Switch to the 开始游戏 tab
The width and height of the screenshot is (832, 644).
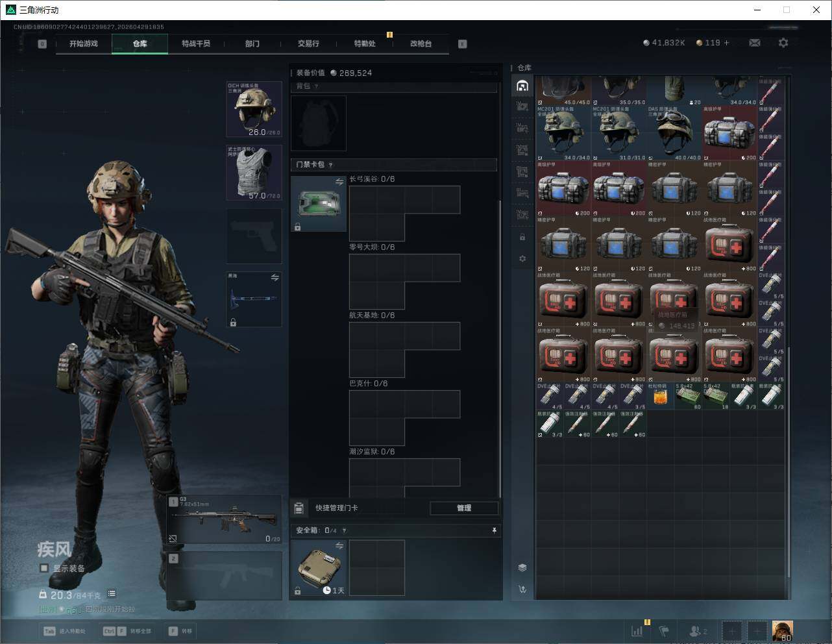[x=84, y=43]
